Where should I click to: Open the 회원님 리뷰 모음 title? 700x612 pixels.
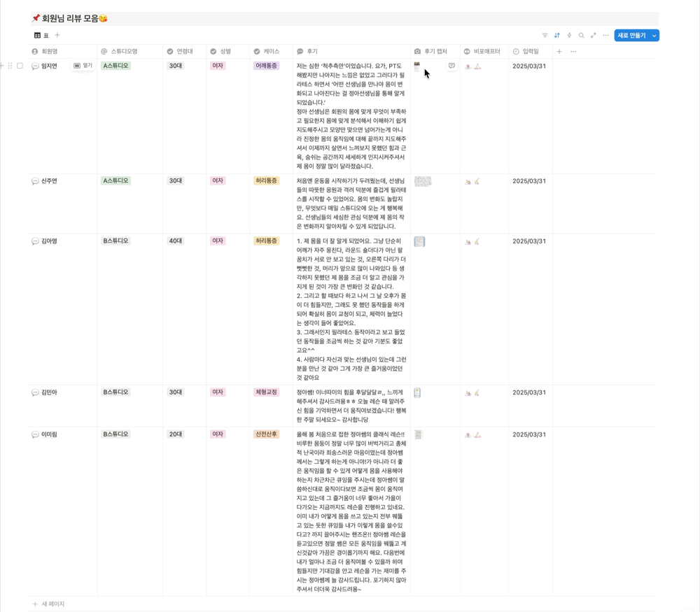[x=69, y=18]
